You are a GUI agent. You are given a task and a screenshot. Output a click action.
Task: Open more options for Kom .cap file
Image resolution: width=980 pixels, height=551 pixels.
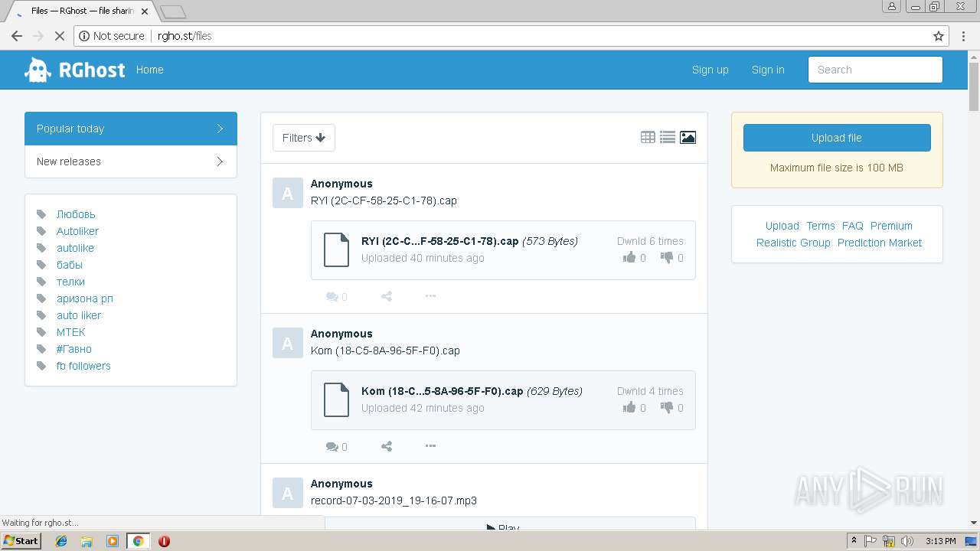[x=430, y=446]
